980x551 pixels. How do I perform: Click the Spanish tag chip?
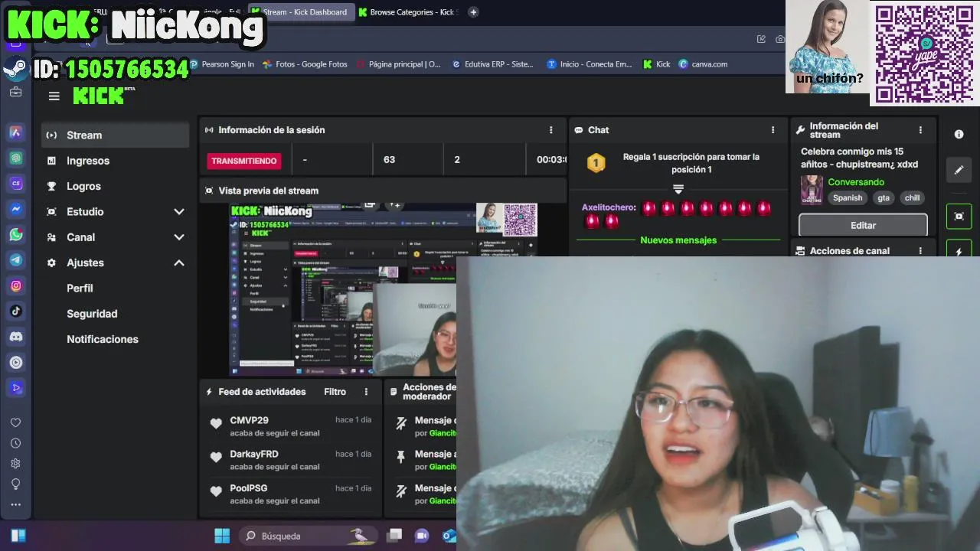pyautogui.click(x=848, y=197)
